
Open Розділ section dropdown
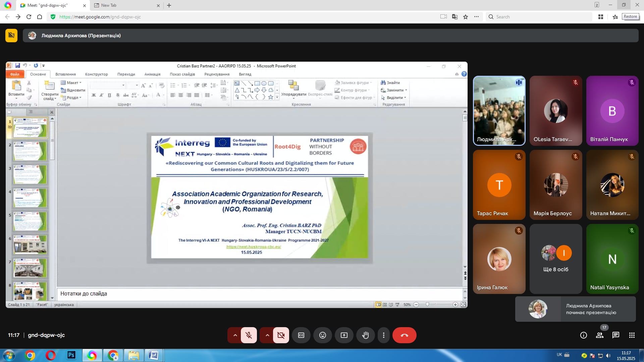(x=71, y=98)
